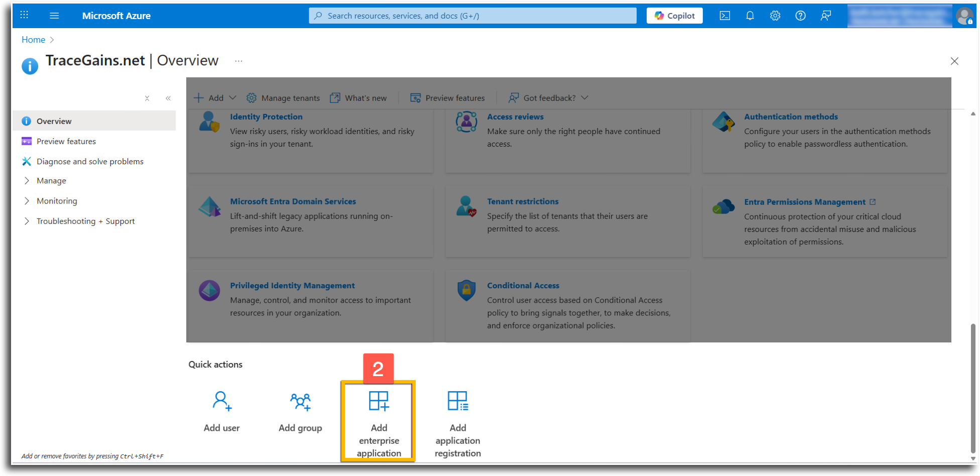
Task: Click the scrollbar down arrow
Action: tap(972, 458)
